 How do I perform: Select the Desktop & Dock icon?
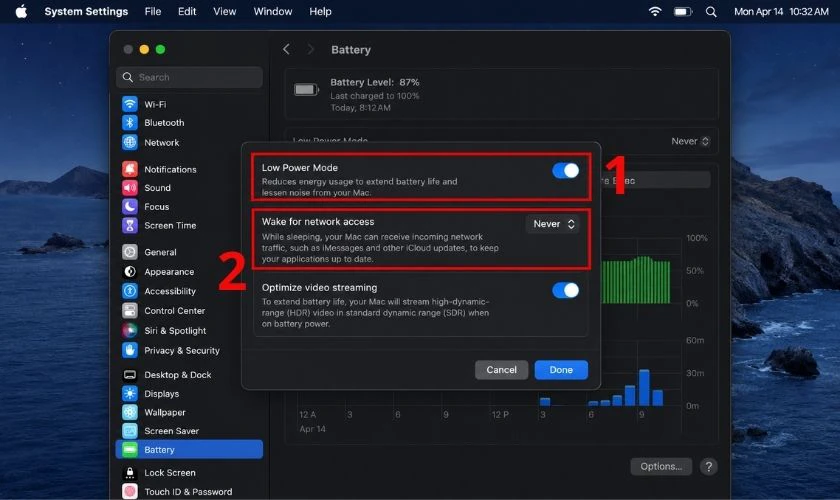tap(130, 375)
